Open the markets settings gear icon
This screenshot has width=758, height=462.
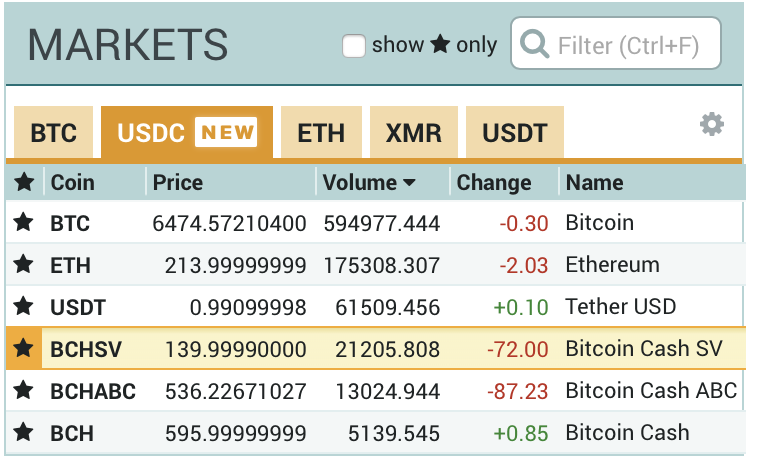[x=712, y=125]
